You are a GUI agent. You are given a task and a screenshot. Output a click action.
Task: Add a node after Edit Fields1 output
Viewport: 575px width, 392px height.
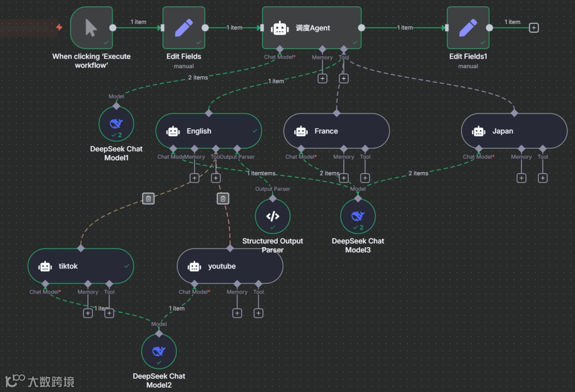[534, 28]
